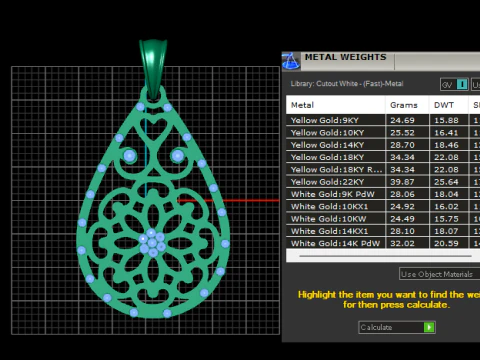Click the DWT column header

coord(449,105)
